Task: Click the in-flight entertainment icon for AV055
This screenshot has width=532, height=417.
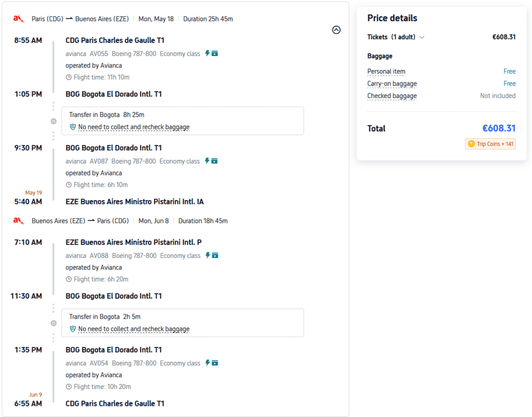Action: pos(215,54)
